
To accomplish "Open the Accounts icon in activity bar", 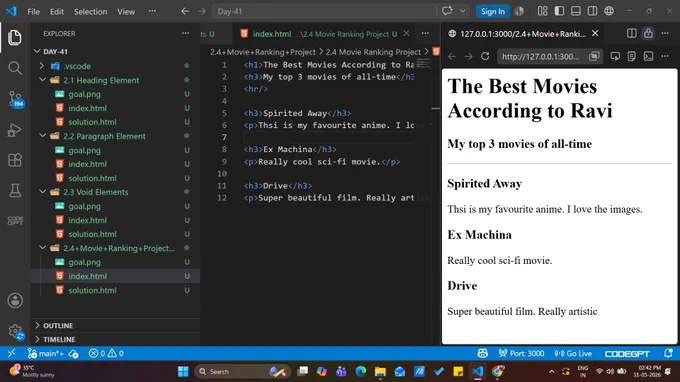I will point(15,300).
